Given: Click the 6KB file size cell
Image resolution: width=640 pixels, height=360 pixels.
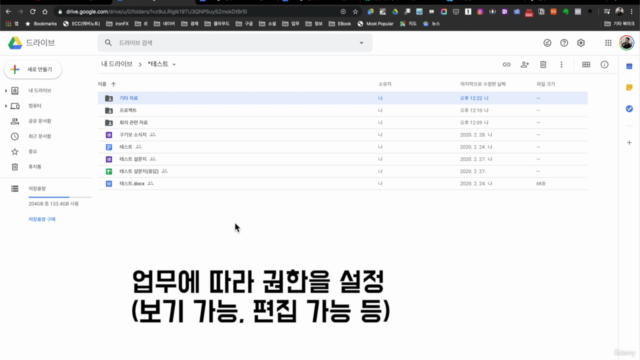Looking at the screenshot, I should [x=540, y=184].
